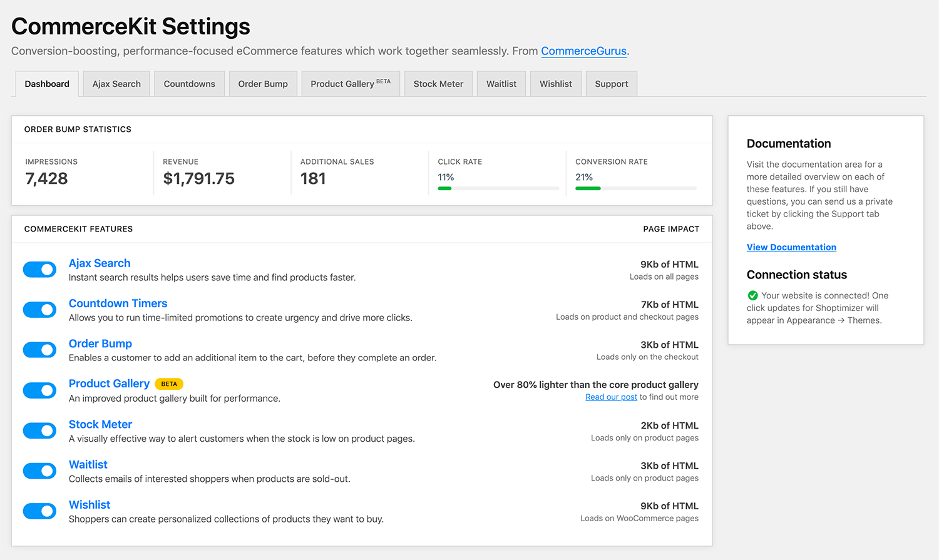The width and height of the screenshot is (939, 560).
Task: Open the Stock Meter feature link
Action: click(100, 424)
